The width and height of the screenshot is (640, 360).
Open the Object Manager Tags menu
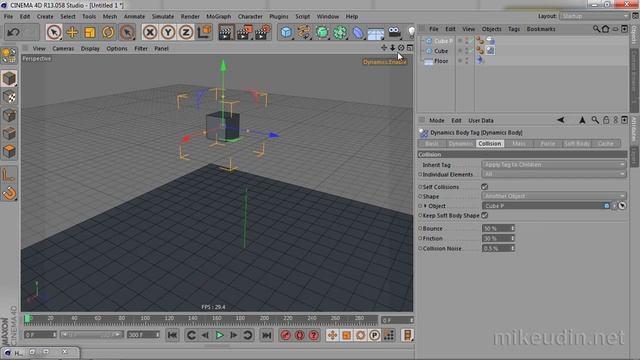click(x=514, y=29)
